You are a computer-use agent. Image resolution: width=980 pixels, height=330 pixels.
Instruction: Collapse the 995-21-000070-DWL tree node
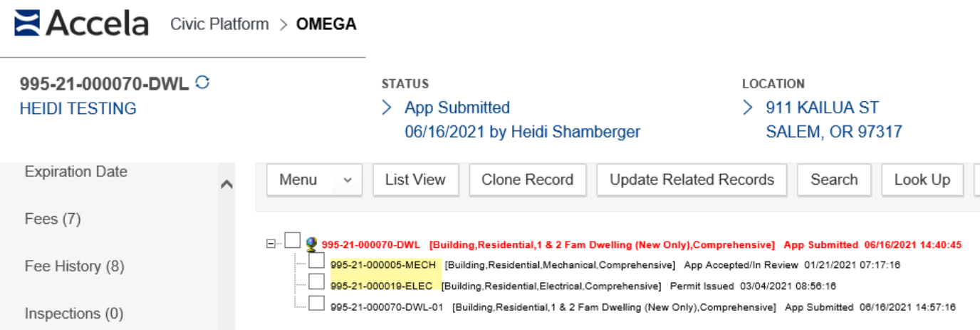click(x=271, y=244)
